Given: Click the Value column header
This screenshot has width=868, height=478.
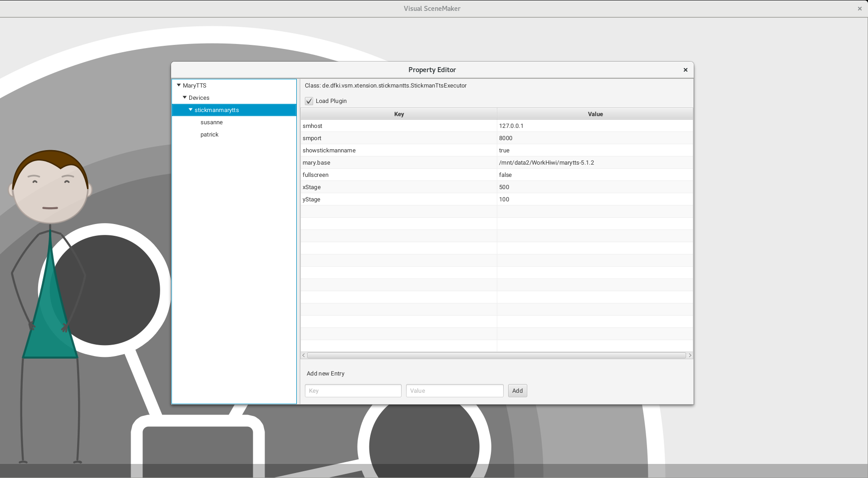Looking at the screenshot, I should pyautogui.click(x=595, y=114).
